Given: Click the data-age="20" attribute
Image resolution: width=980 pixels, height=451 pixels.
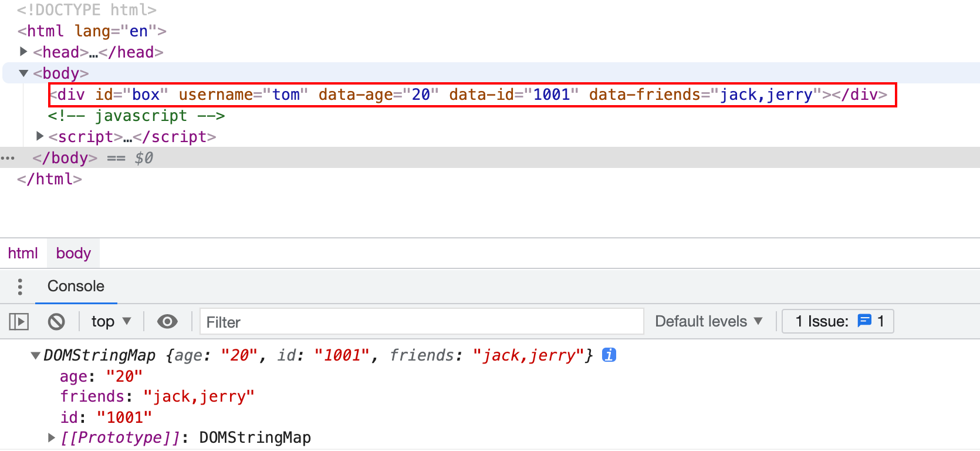Looking at the screenshot, I should [x=379, y=95].
